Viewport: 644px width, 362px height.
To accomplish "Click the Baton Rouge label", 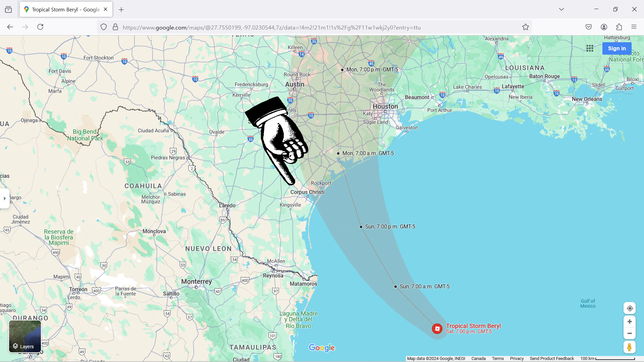I will pyautogui.click(x=544, y=76).
